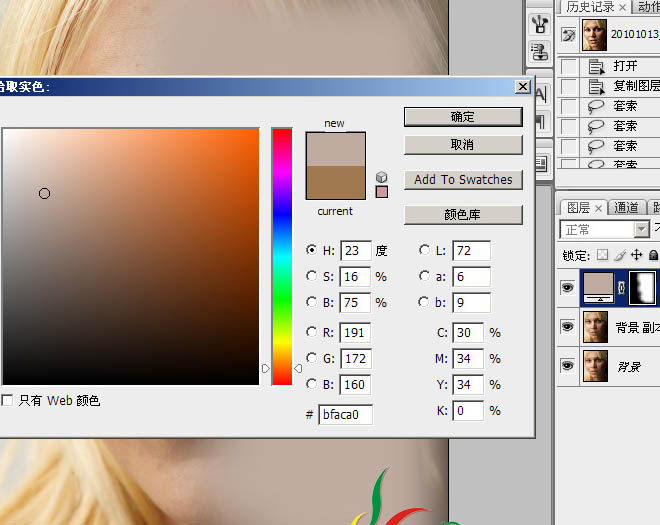
Task: Enable the Only Web Colors checkbox
Action: [8, 400]
